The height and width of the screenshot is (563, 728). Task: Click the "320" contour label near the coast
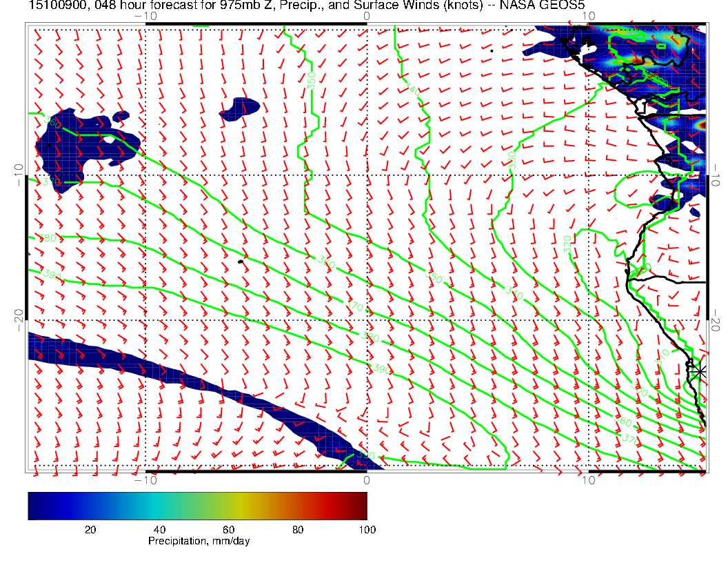coord(568,244)
